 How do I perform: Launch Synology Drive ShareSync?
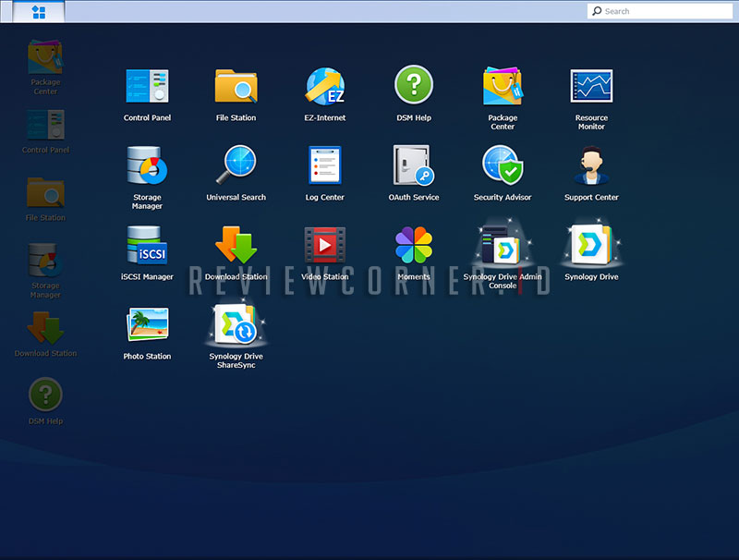[235, 328]
